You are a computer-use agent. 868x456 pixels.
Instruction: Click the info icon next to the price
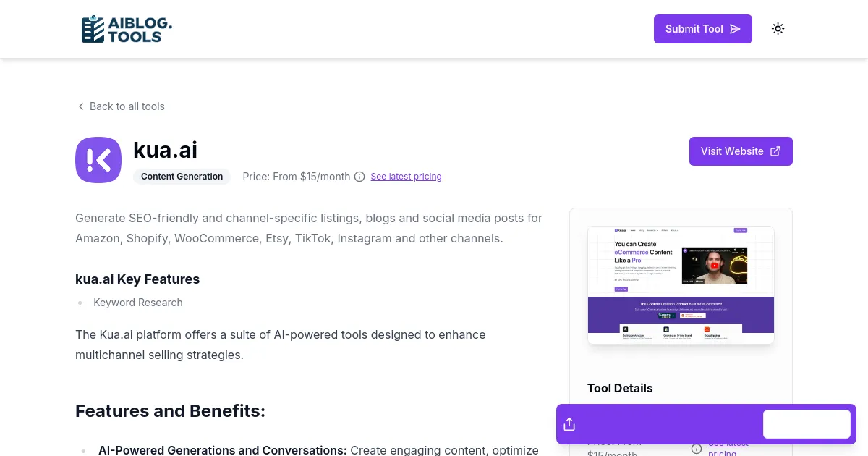click(359, 177)
